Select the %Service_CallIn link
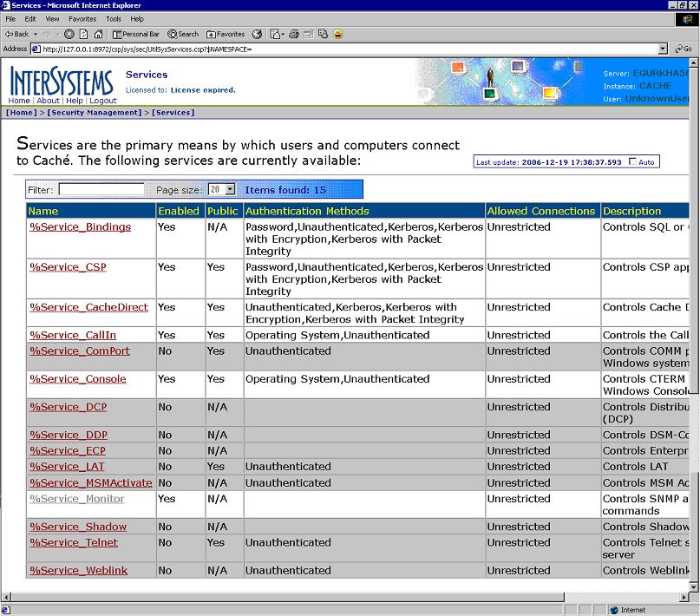Image resolution: width=700 pixels, height=616 pixels. pyautogui.click(x=73, y=335)
